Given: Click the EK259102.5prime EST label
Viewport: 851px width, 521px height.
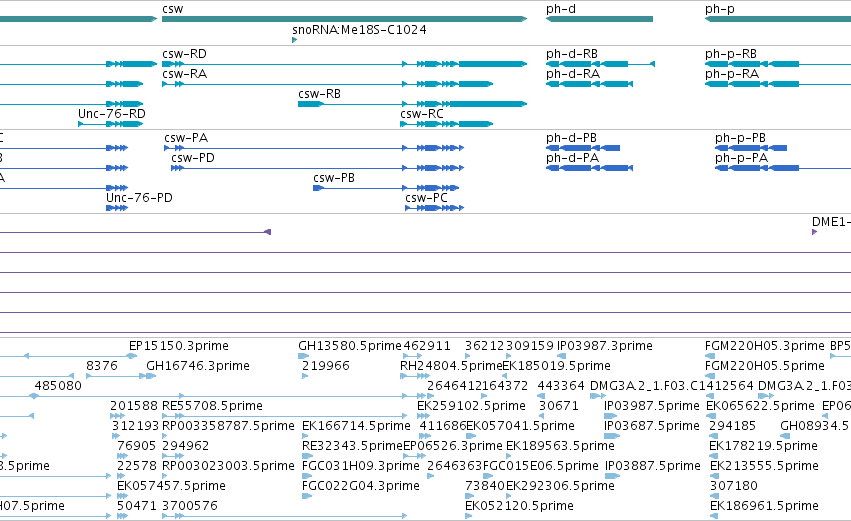Looking at the screenshot, I should point(472,406).
